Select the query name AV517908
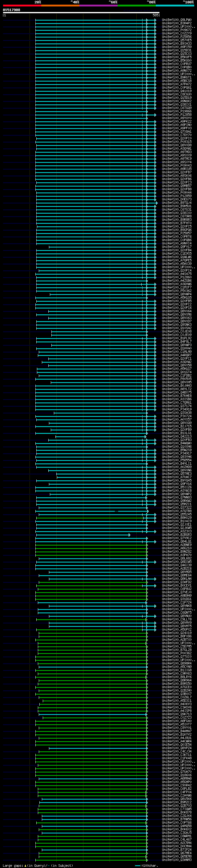 [11, 10]
